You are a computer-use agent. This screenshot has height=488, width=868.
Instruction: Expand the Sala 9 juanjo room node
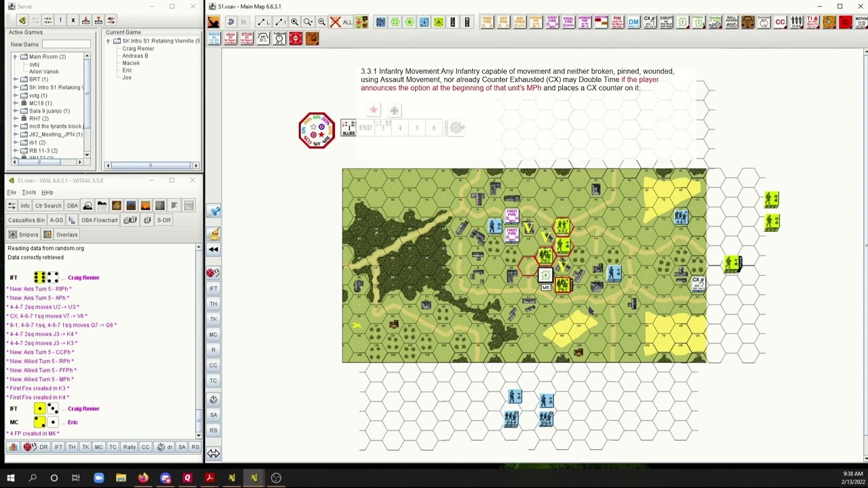[x=15, y=111]
